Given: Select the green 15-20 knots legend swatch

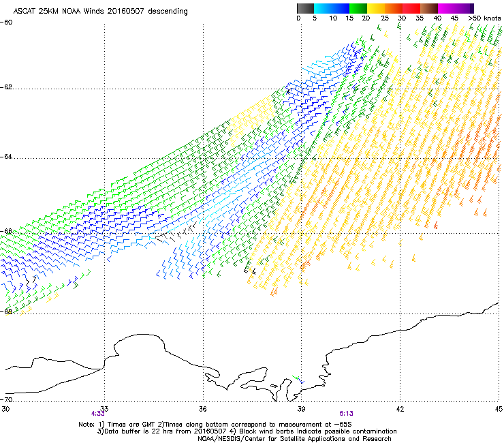Looking at the screenshot, I should [x=358, y=8].
